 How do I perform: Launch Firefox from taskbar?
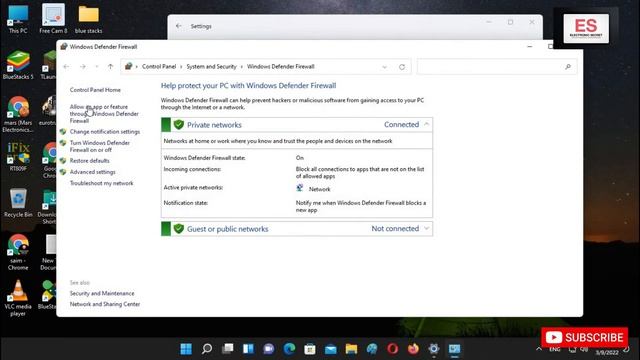coord(413,349)
